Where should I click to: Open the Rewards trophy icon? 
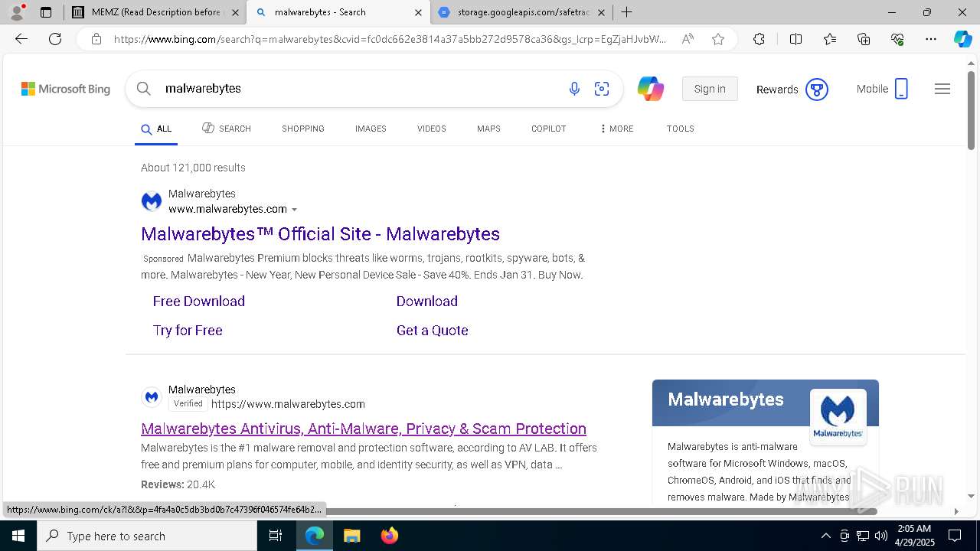click(x=817, y=90)
